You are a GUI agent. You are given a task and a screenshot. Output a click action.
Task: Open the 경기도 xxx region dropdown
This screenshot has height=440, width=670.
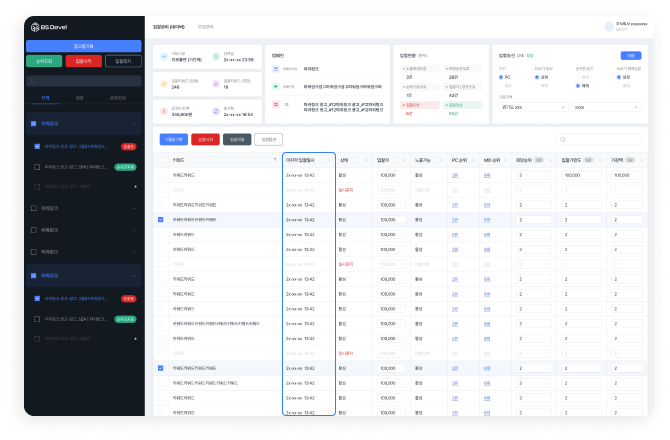coord(533,107)
